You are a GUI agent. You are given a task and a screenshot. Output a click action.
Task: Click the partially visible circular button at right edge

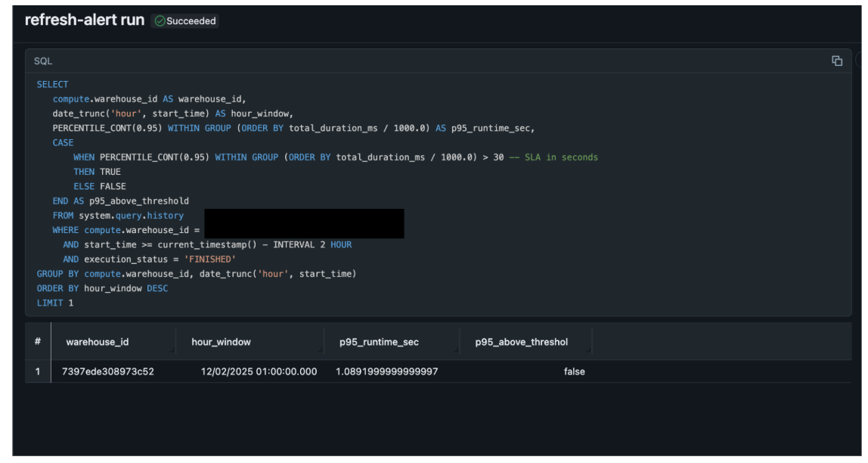pyautogui.click(x=864, y=61)
